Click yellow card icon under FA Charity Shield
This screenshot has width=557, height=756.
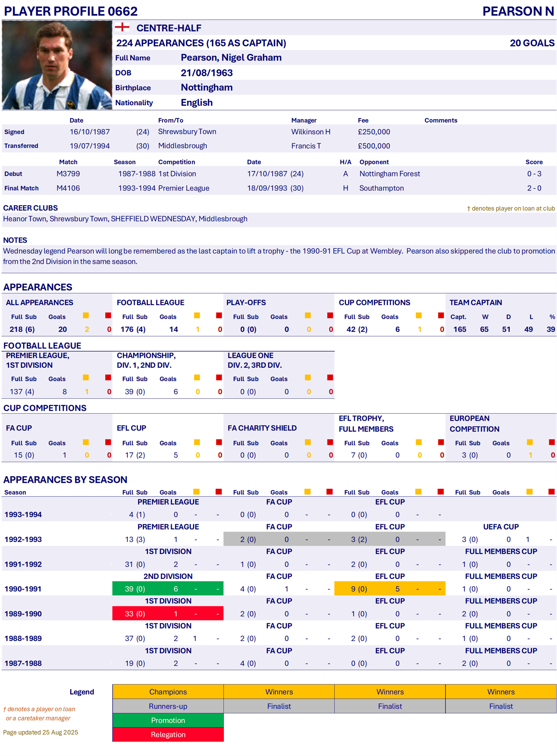click(x=308, y=442)
